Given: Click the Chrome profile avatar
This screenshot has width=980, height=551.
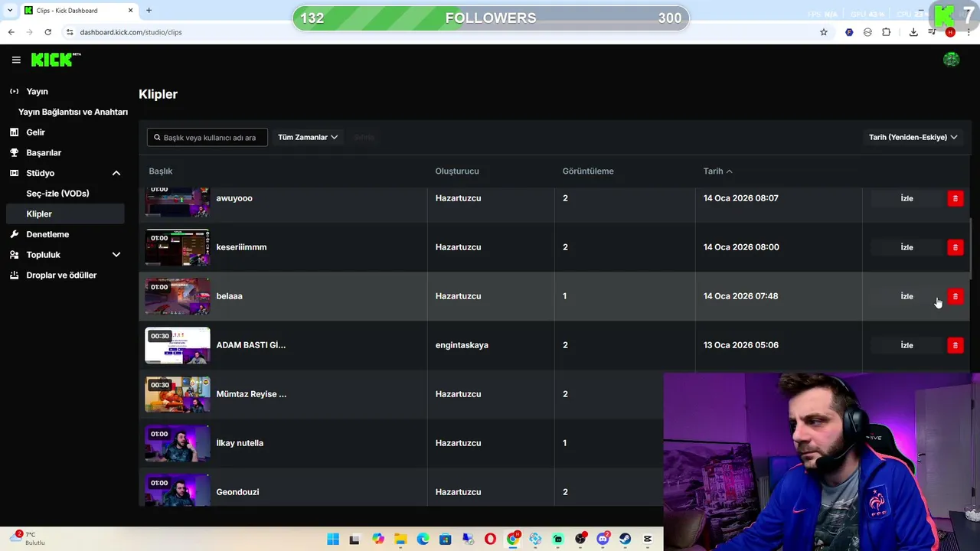Looking at the screenshot, I should tap(950, 32).
